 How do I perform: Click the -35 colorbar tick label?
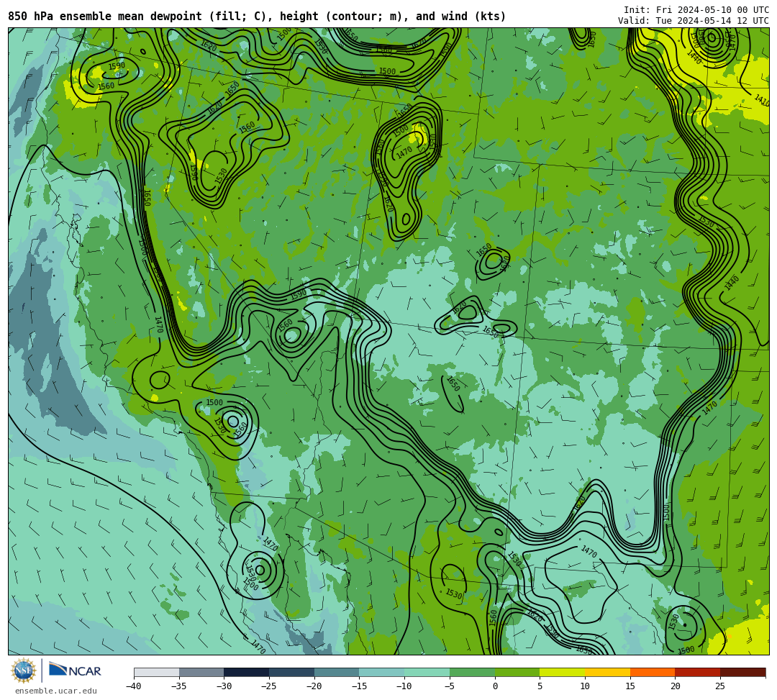pyautogui.click(x=179, y=686)
